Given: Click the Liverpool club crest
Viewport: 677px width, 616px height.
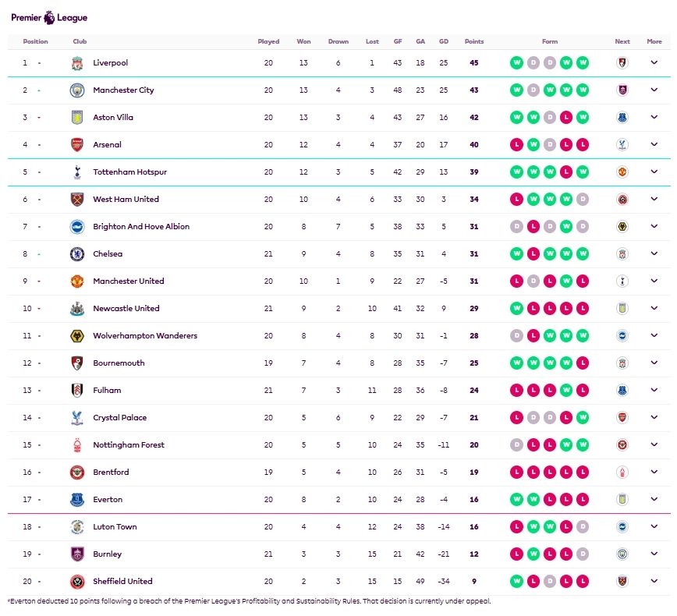Looking at the screenshot, I should pos(76,63).
